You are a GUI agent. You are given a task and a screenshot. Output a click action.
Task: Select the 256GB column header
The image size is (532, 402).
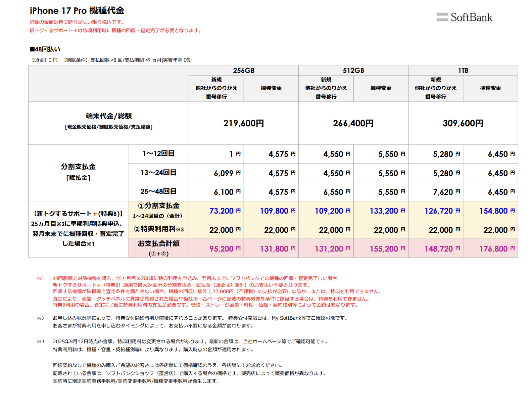click(x=244, y=71)
